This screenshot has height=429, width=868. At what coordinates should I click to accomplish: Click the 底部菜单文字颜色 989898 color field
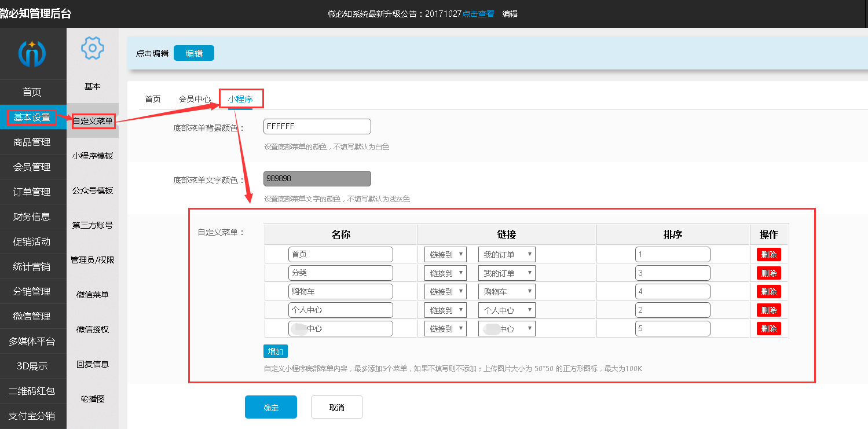[317, 178]
